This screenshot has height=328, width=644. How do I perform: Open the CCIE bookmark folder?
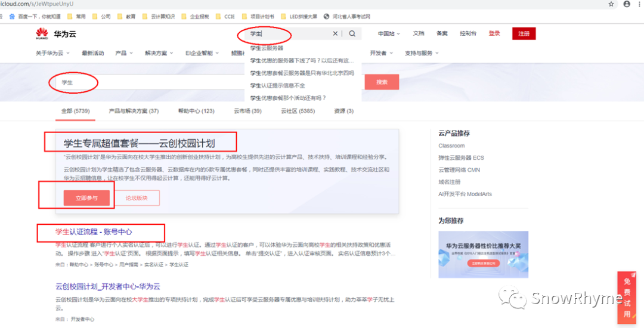click(225, 17)
